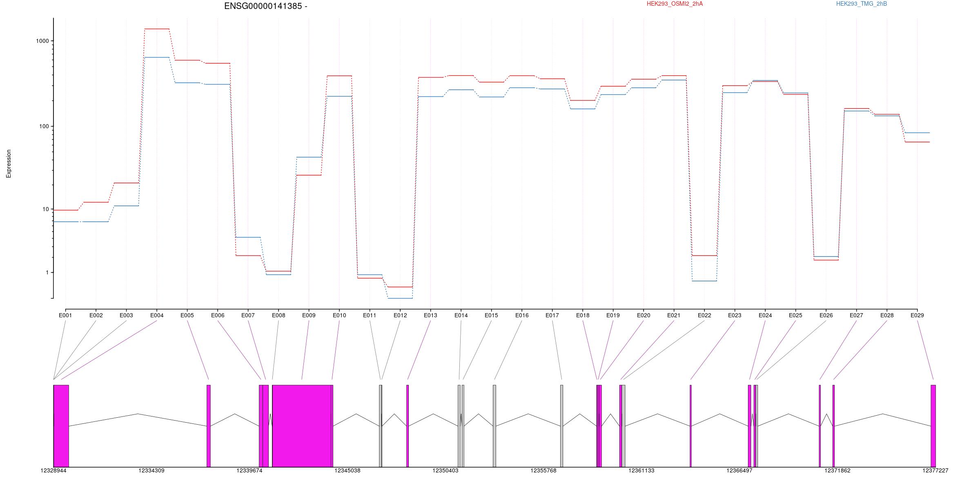Image resolution: width=980 pixels, height=490 pixels.
Task: Click the blue E012 lowest expression segment
Action: 400,298
